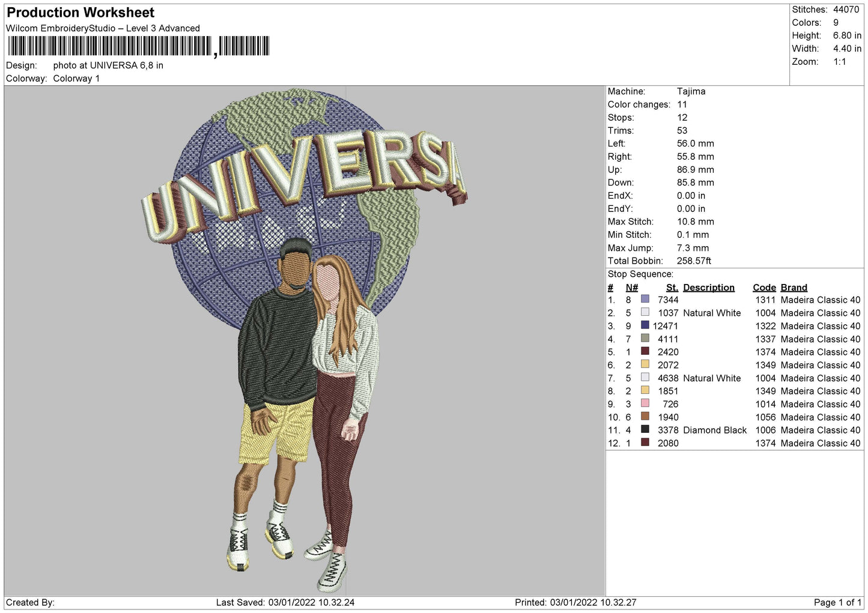Click the 12471 stitch count in stop 3

tap(666, 326)
